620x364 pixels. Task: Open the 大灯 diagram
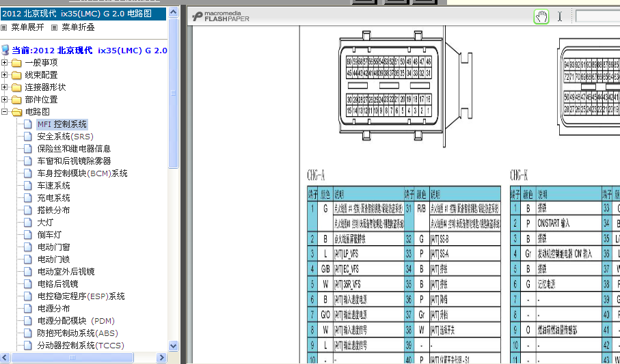pyautogui.click(x=45, y=223)
